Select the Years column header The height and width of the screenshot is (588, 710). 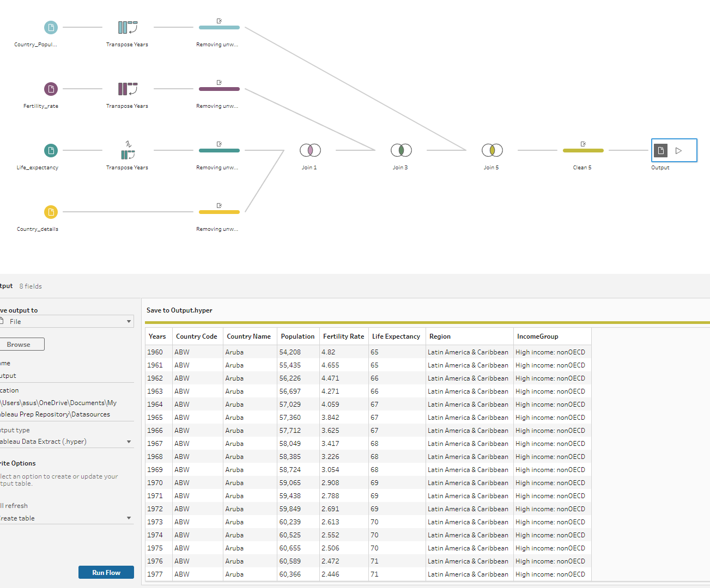(159, 336)
